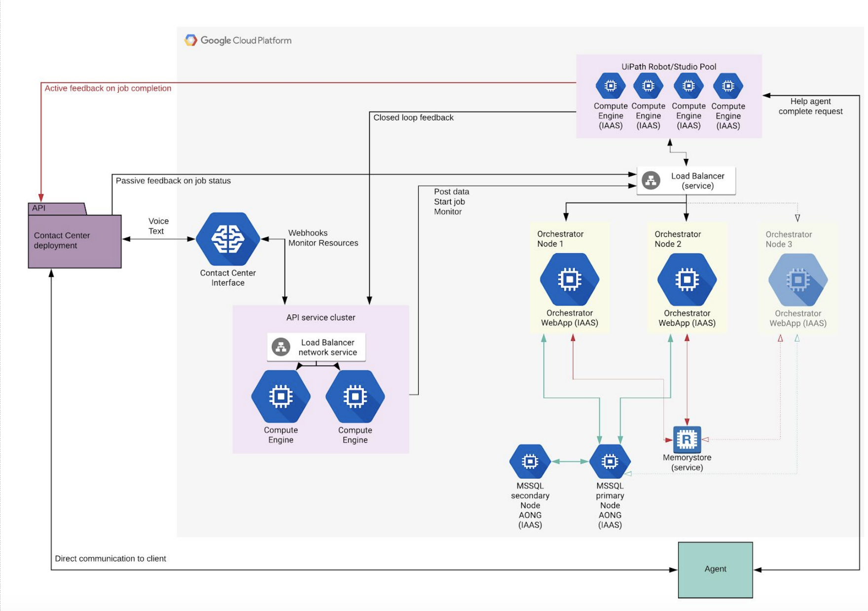The height and width of the screenshot is (611, 868).
Task: Click the 'Orchestrator Node 2' heading
Action: click(678, 239)
